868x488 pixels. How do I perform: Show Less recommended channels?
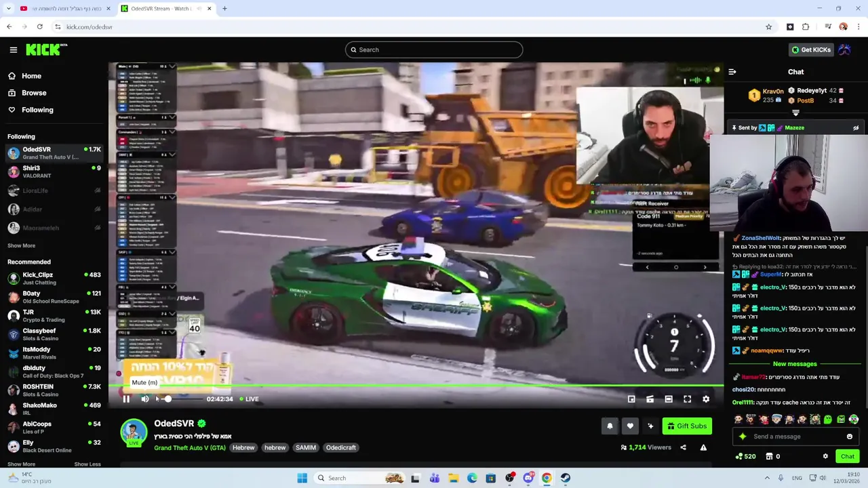[x=87, y=464]
